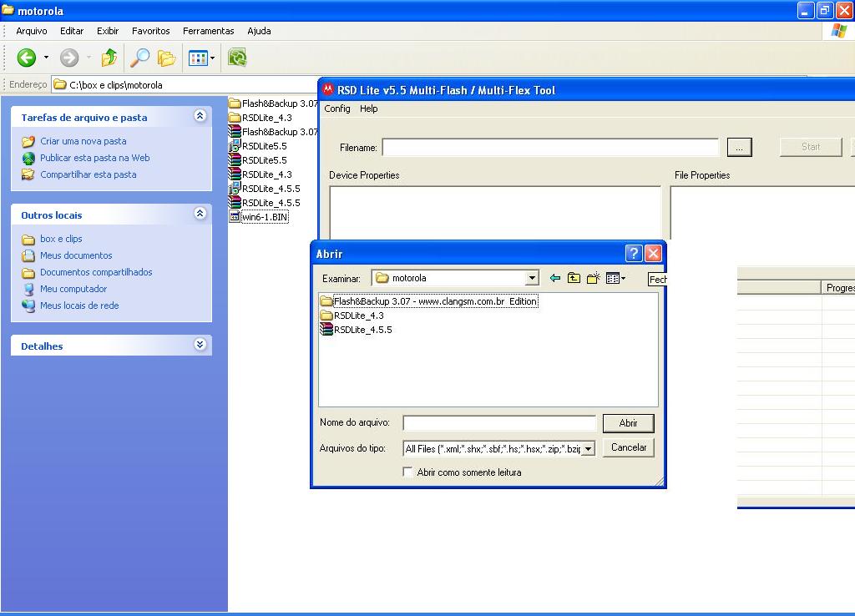Open the Ferramentas menu
855x616 pixels.
208,31
